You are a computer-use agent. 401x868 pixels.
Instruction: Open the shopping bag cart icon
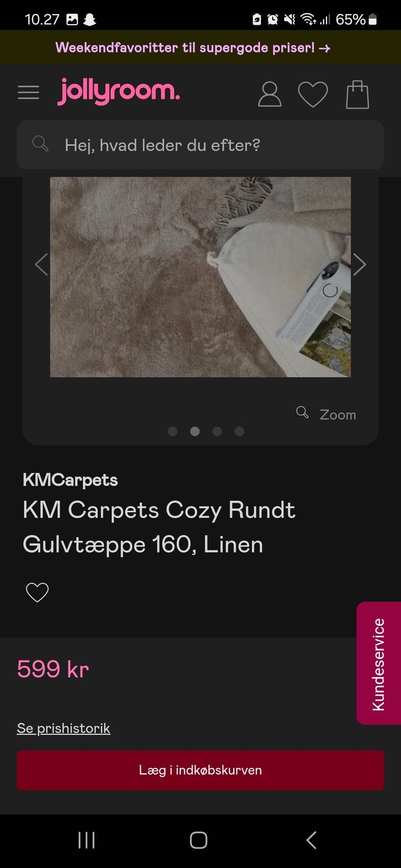click(x=358, y=94)
